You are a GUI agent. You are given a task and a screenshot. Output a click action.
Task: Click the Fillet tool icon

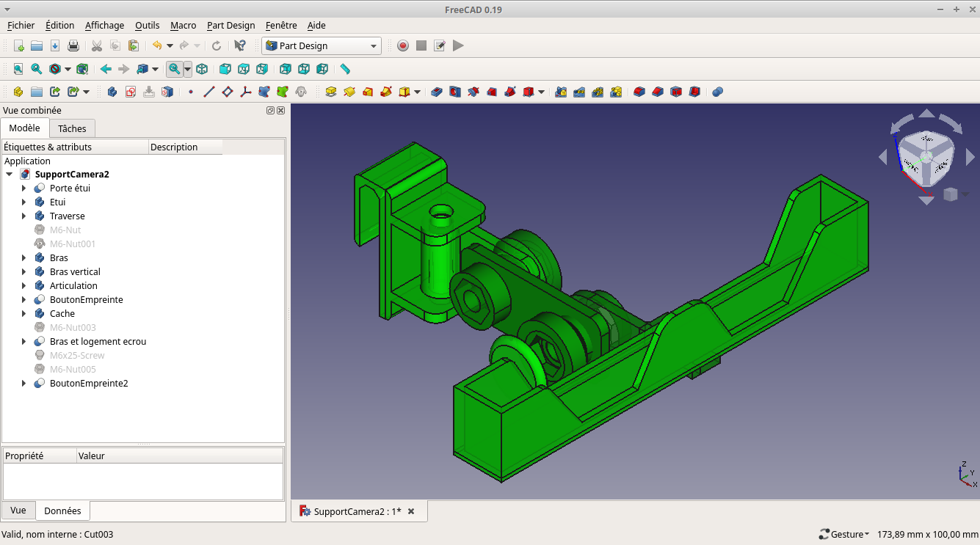(639, 92)
